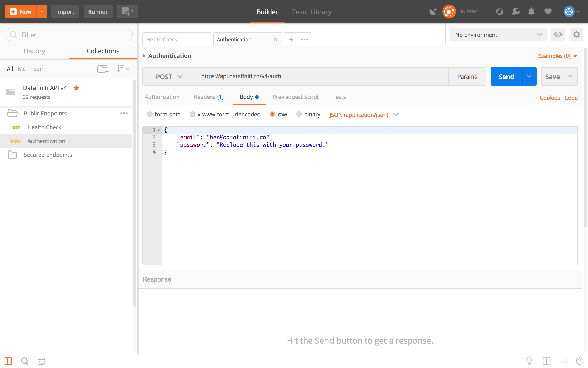Open the POST method dropdown
The width and height of the screenshot is (588, 368).
(x=169, y=76)
